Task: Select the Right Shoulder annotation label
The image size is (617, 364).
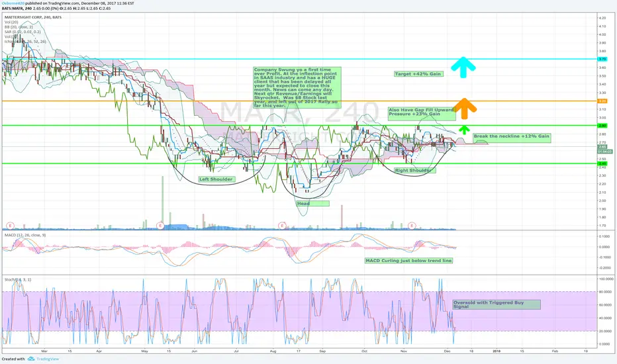Action: 414,170
